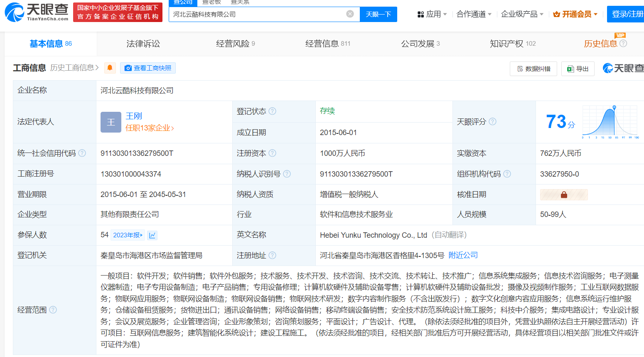644x357 pixels.
Task: Click 增值税一般纳税人 value
Action: click(349, 195)
